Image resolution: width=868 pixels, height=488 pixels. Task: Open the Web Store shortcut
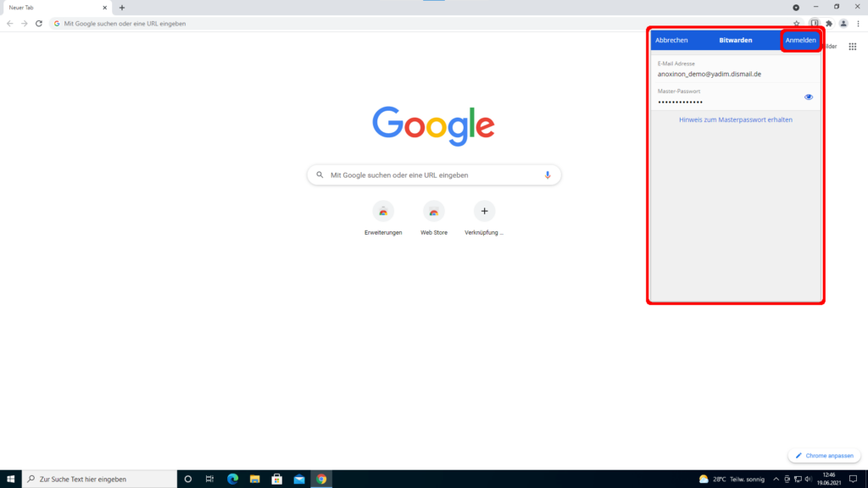point(434,218)
